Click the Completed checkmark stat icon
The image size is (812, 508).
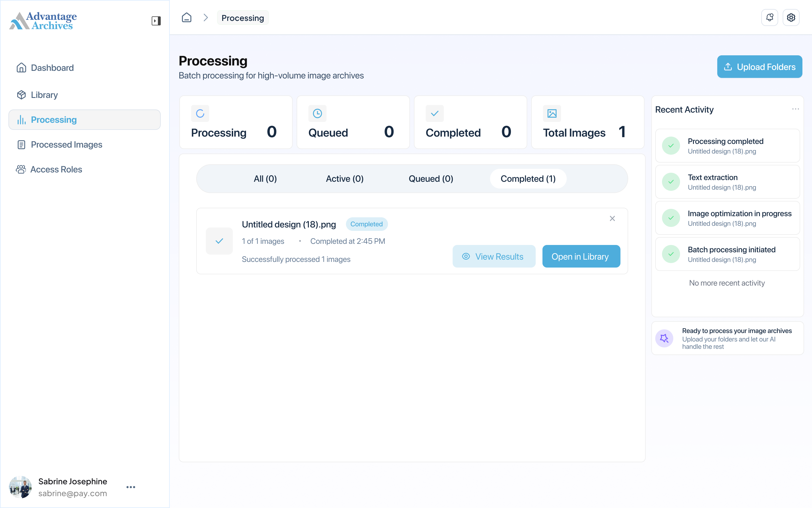[434, 113]
